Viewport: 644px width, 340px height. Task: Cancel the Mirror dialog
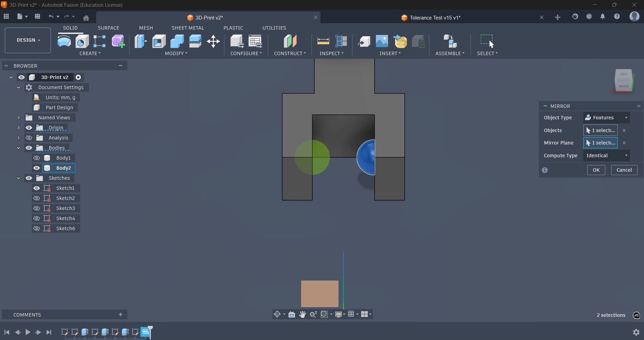624,170
